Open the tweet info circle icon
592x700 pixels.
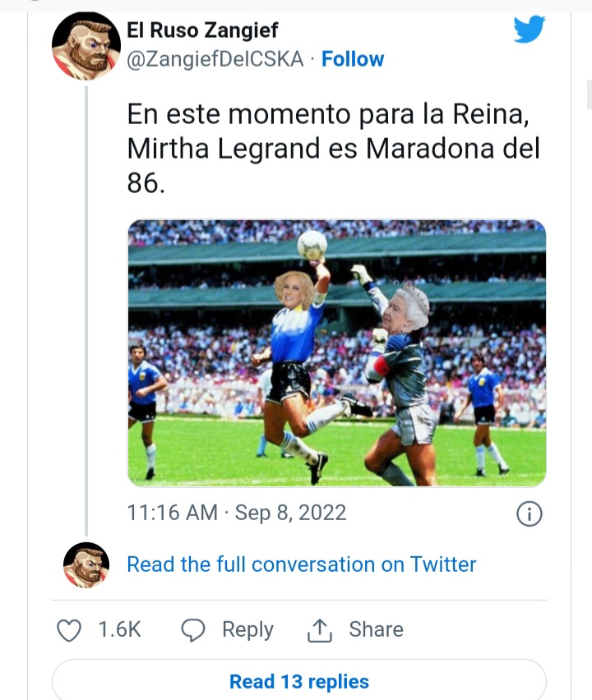(x=529, y=514)
